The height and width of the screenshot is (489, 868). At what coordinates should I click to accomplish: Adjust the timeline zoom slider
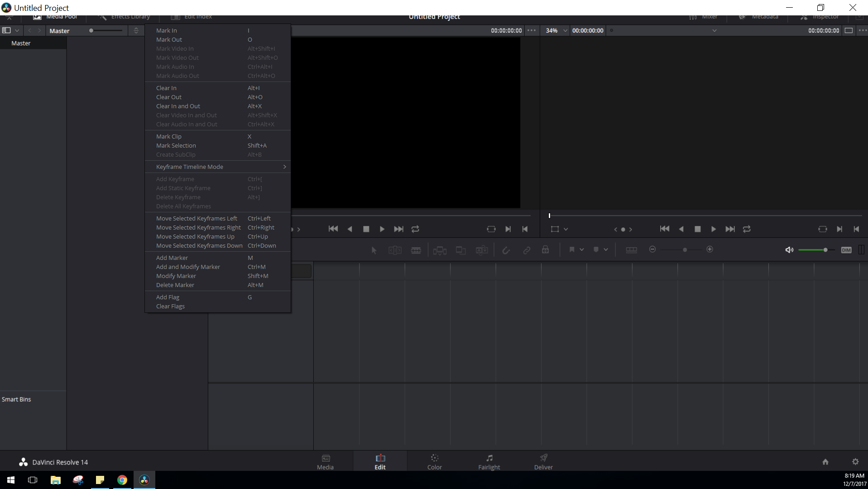click(685, 250)
